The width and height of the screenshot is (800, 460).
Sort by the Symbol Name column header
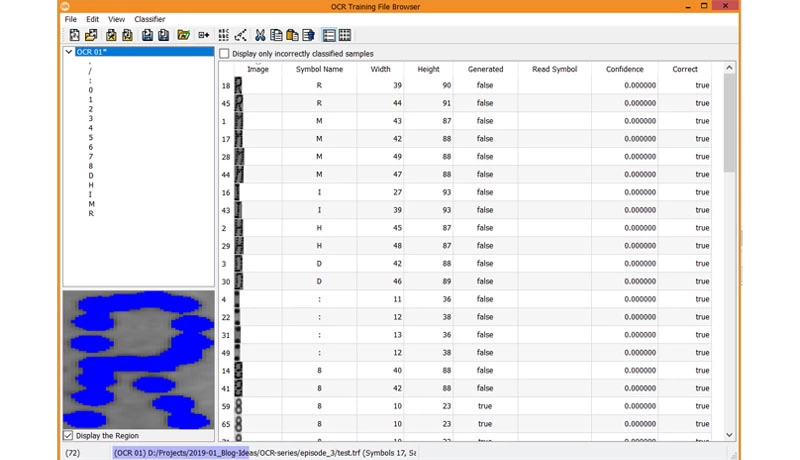319,69
